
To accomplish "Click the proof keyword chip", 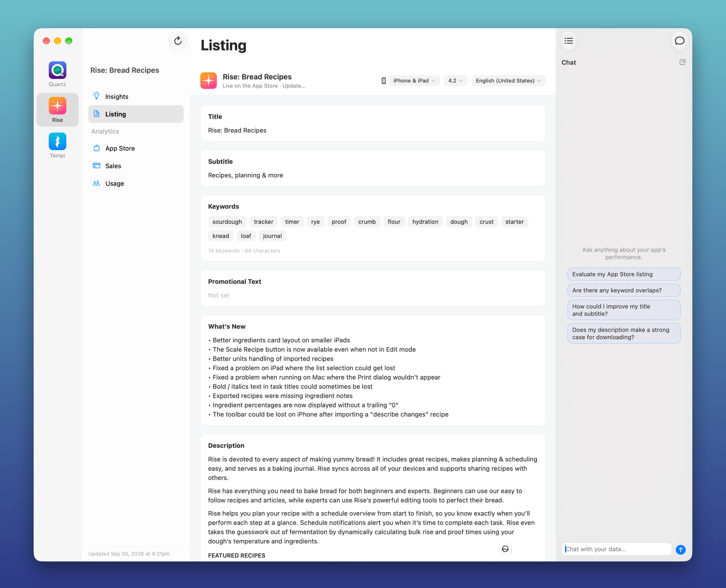I will click(x=339, y=222).
